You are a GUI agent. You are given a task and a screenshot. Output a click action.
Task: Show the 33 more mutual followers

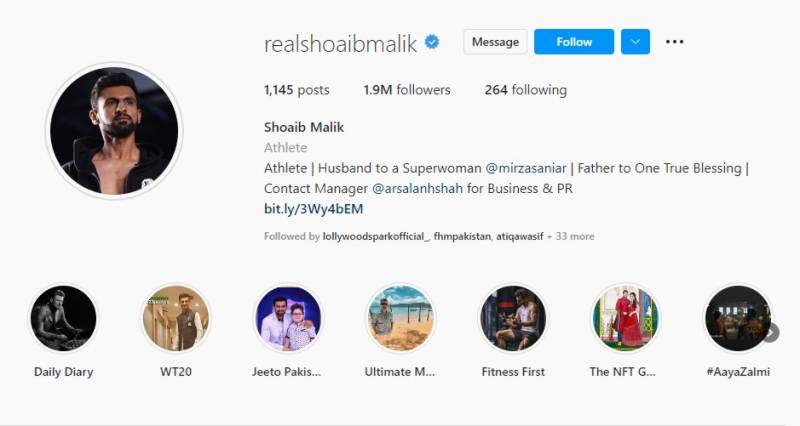575,236
